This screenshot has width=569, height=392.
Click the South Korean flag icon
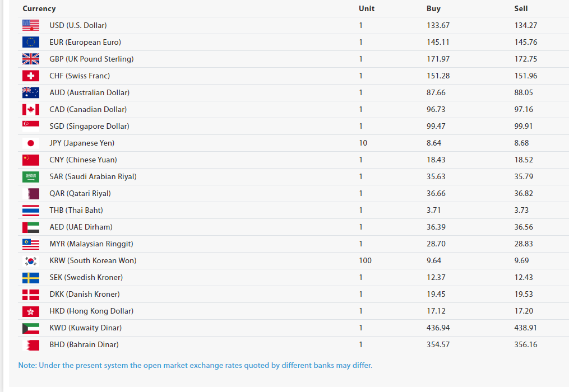(31, 260)
